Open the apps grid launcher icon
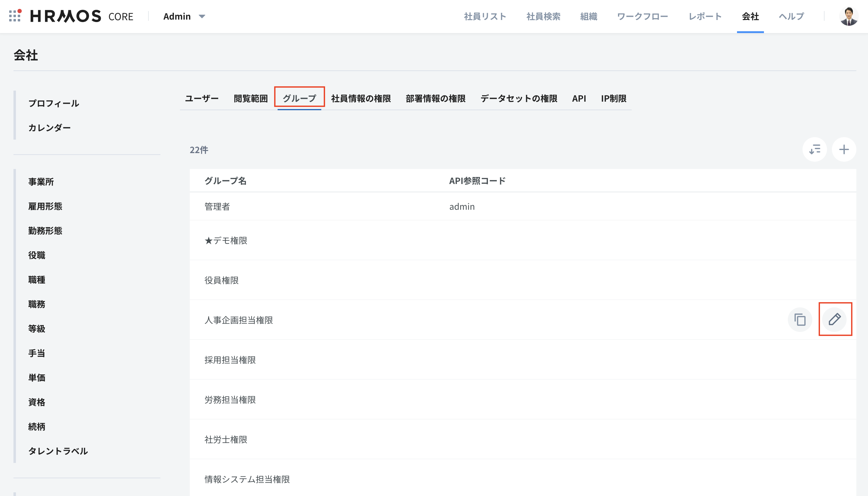 (15, 16)
